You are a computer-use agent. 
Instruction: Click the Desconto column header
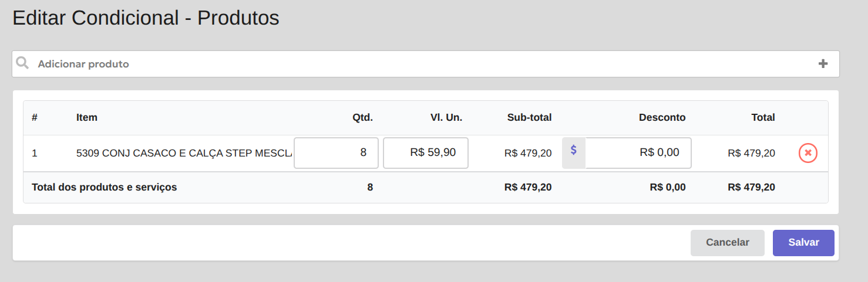662,117
